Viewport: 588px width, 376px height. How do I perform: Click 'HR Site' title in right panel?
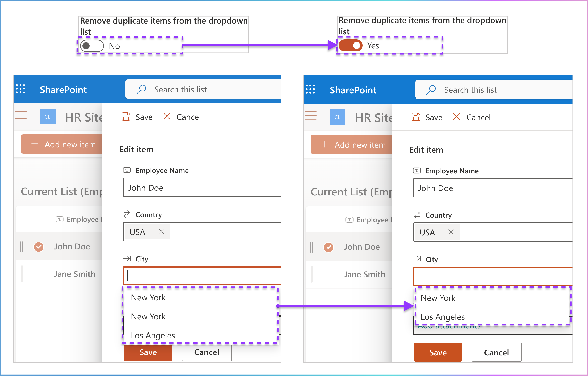click(374, 118)
